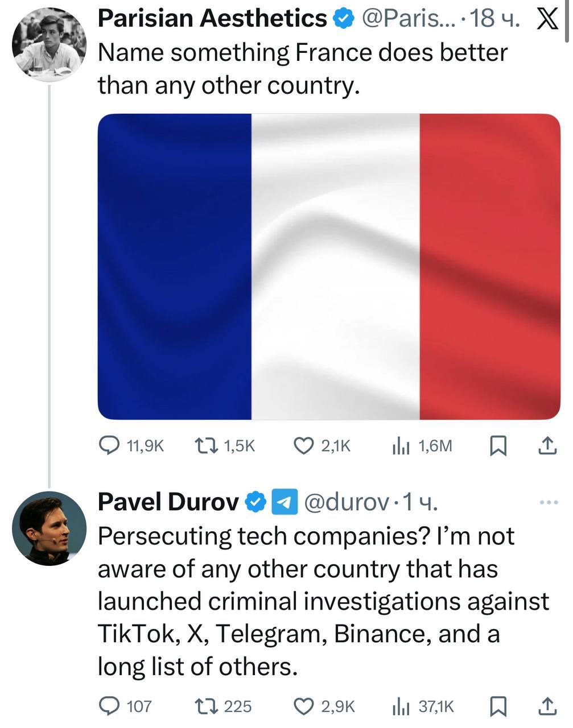
Task: Reply to the Parisian Aesthetics post
Action: click(109, 445)
